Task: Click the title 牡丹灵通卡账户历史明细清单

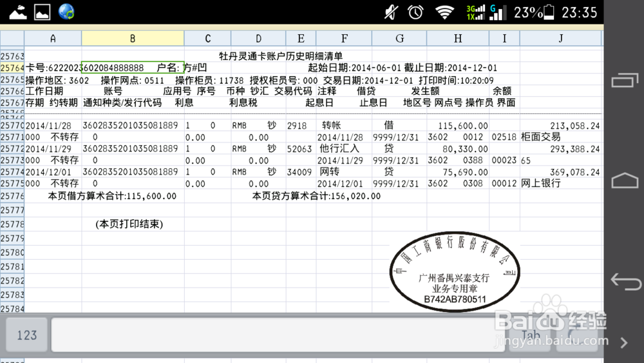Action: [x=281, y=56]
